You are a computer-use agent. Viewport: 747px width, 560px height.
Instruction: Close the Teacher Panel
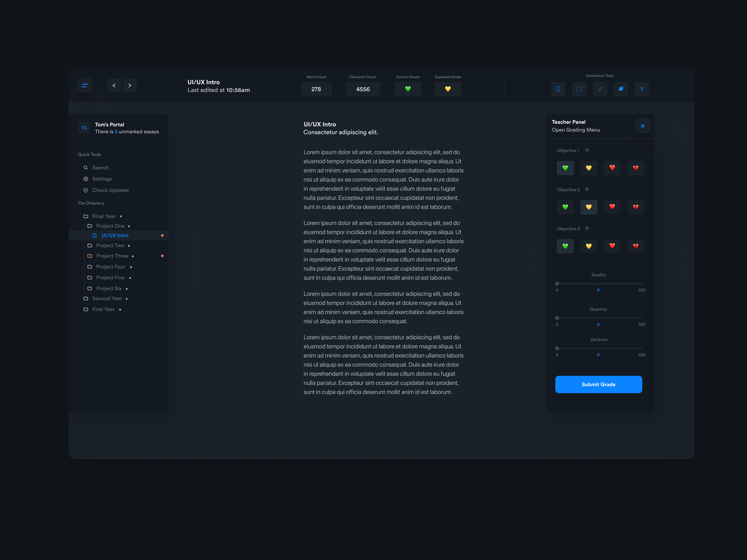(642, 126)
